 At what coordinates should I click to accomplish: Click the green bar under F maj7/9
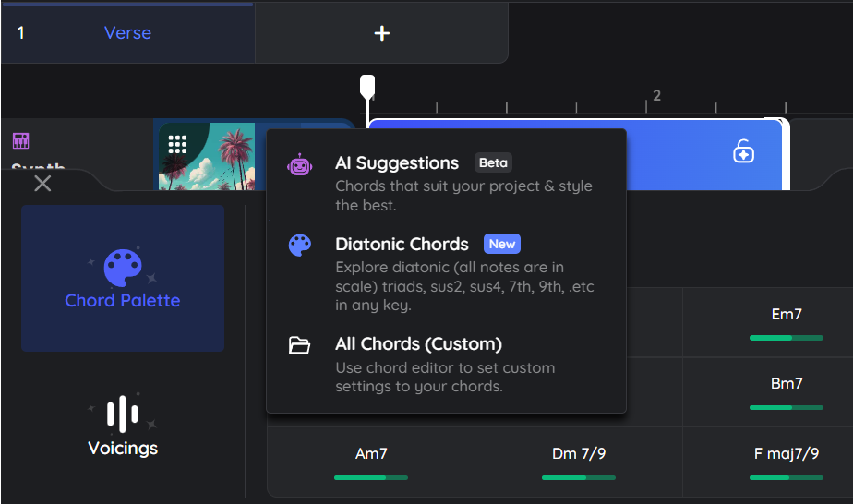point(787,478)
